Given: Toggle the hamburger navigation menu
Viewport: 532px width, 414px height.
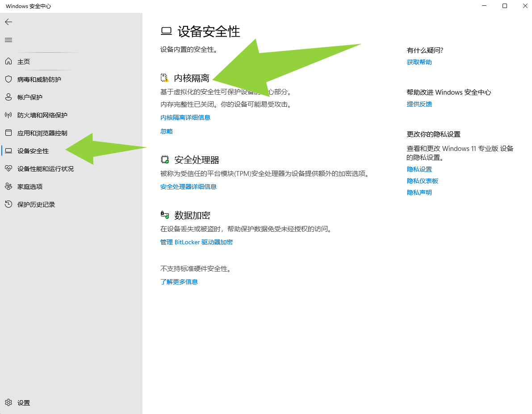Looking at the screenshot, I should click(8, 40).
